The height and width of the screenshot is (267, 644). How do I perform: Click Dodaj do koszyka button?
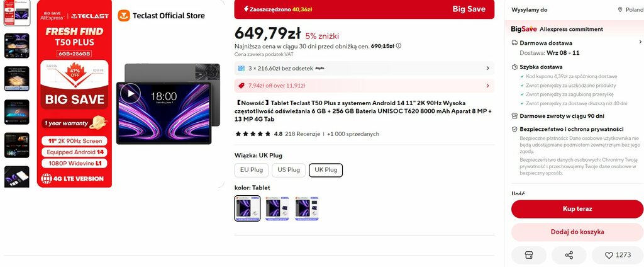577,232
